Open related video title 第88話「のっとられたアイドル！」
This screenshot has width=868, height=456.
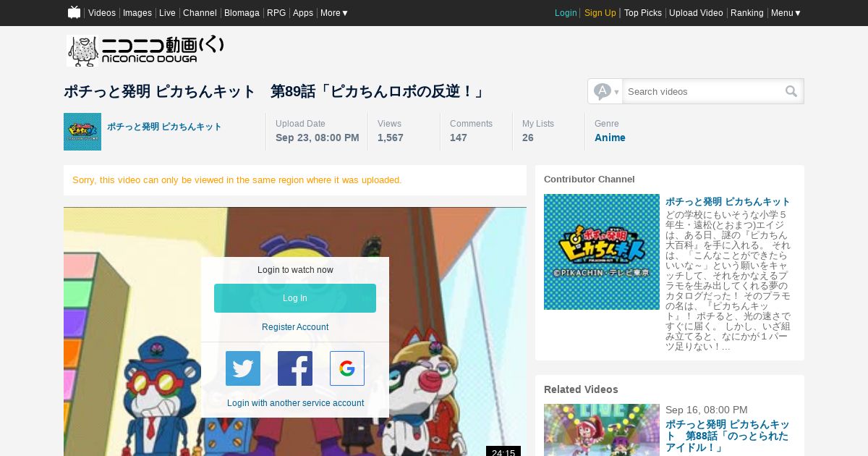[727, 436]
